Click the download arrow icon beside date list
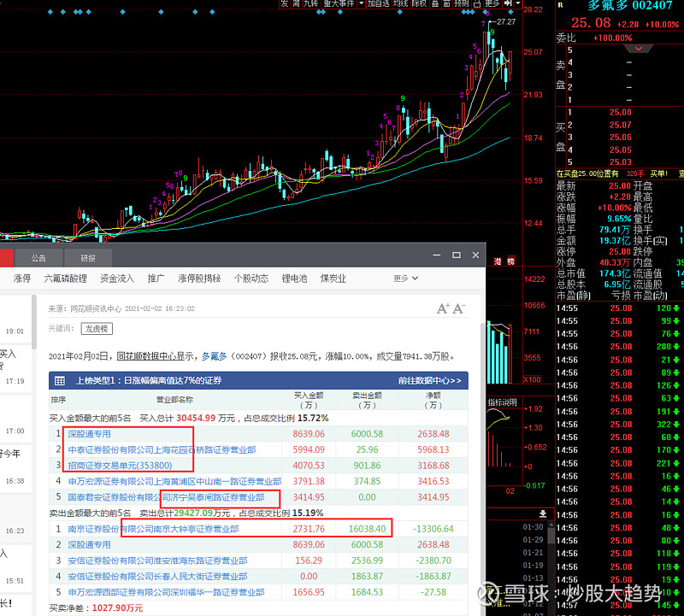 tap(543, 513)
